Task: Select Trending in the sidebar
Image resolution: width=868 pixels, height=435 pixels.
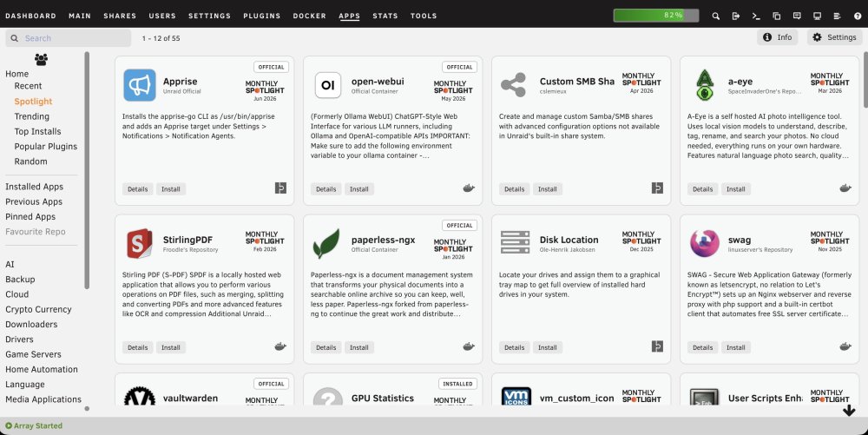Action: [x=31, y=116]
